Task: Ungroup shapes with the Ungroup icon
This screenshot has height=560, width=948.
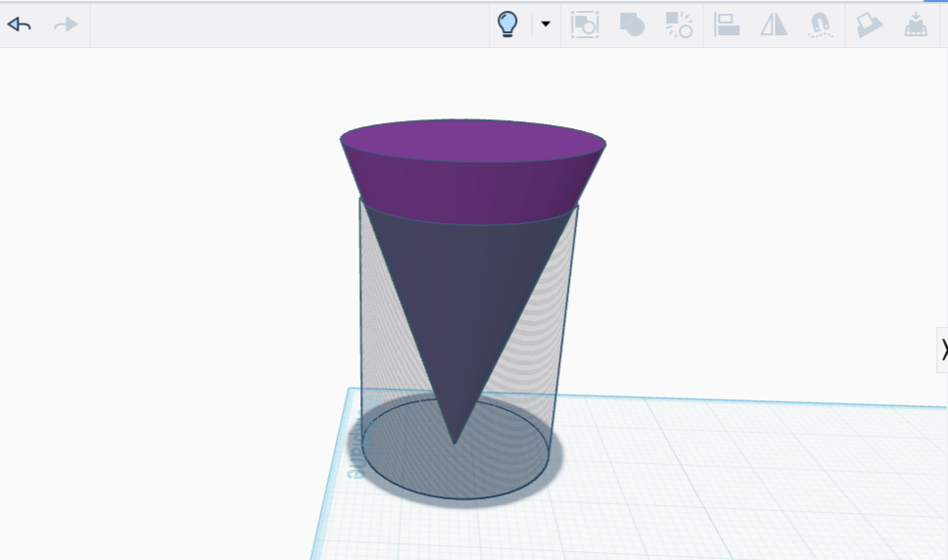Action: 679,24
